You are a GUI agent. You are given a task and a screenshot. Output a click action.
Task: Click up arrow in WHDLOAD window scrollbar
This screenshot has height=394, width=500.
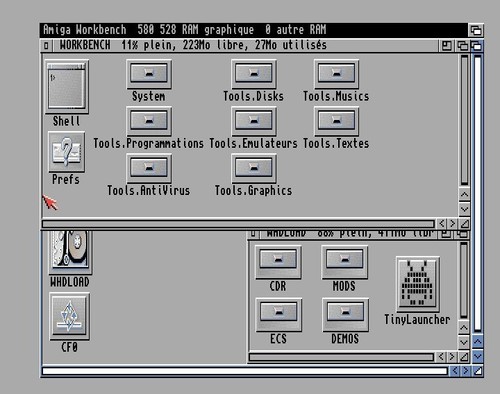(464, 328)
